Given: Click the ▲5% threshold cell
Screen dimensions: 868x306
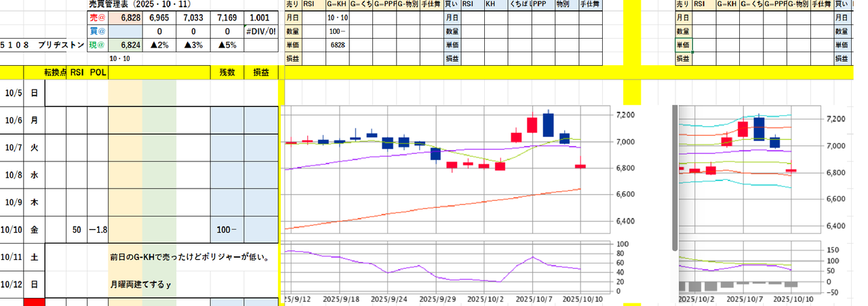Looking at the screenshot, I should [227, 45].
